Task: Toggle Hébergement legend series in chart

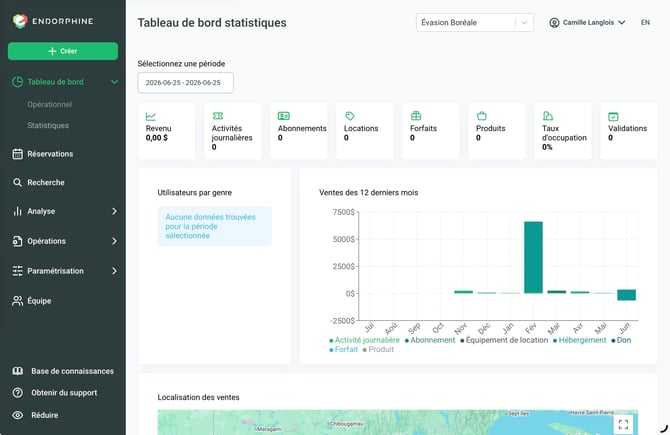Action: (x=579, y=340)
